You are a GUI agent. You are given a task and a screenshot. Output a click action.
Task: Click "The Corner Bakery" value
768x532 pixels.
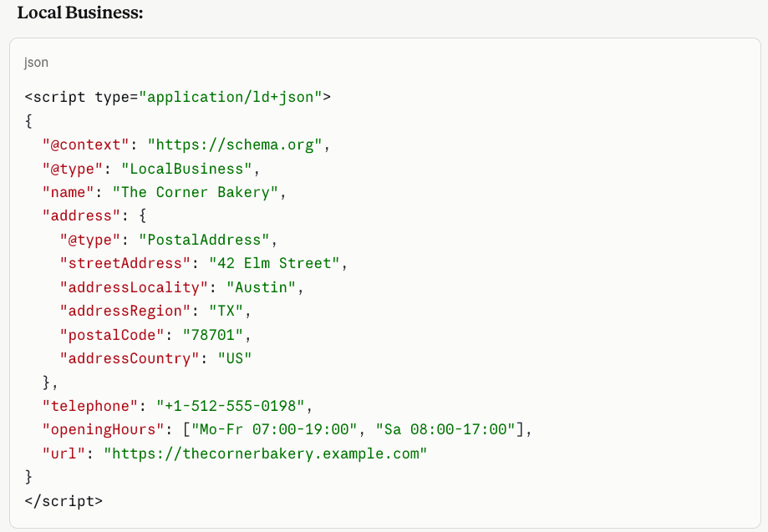(196, 192)
